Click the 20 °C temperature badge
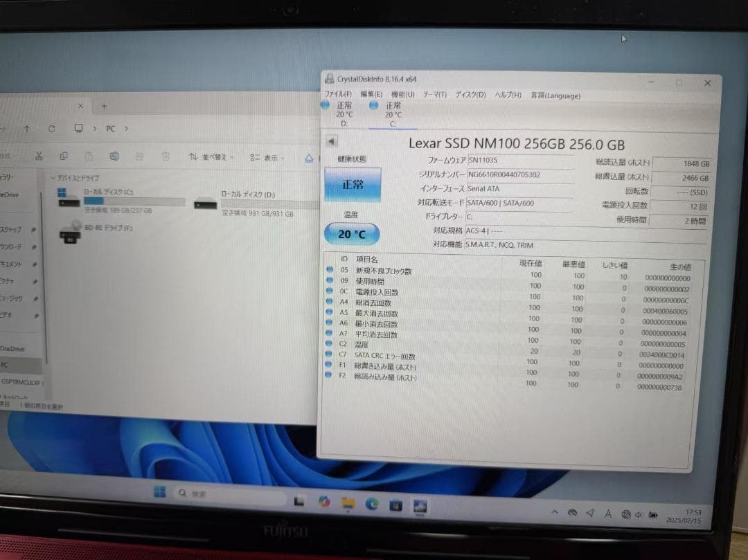The height and width of the screenshot is (560, 748). [351, 234]
